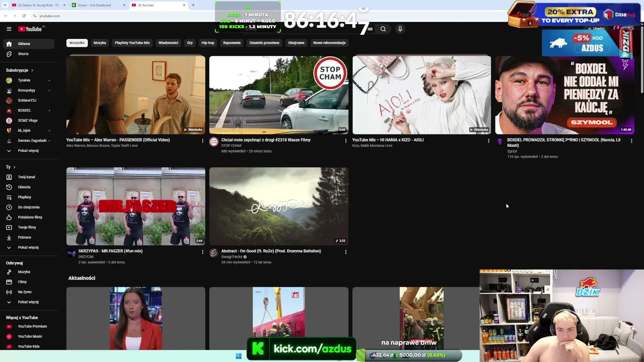644x362 pixels.
Task: Open Shorts from the sidebar
Action: coord(28,54)
